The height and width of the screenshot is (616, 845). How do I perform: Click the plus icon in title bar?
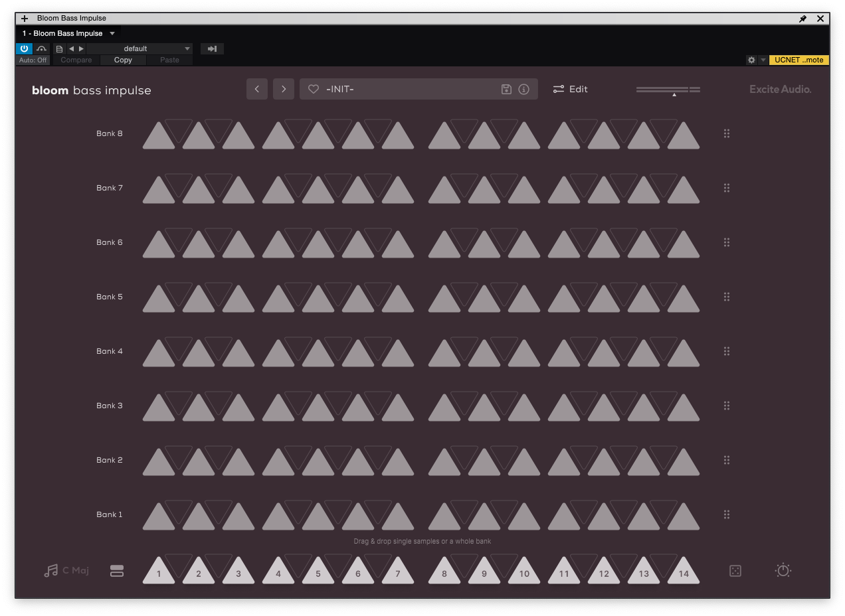click(x=25, y=19)
